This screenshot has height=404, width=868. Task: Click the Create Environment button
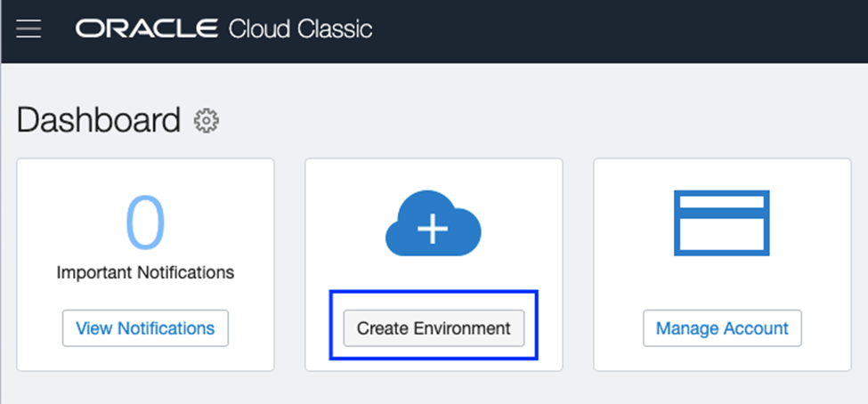(434, 328)
